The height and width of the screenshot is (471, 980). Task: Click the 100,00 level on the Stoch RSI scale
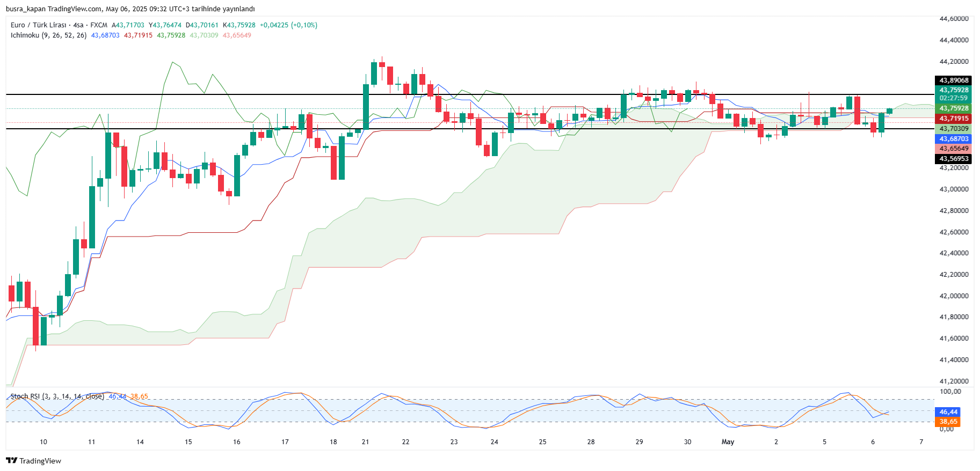coord(949,392)
